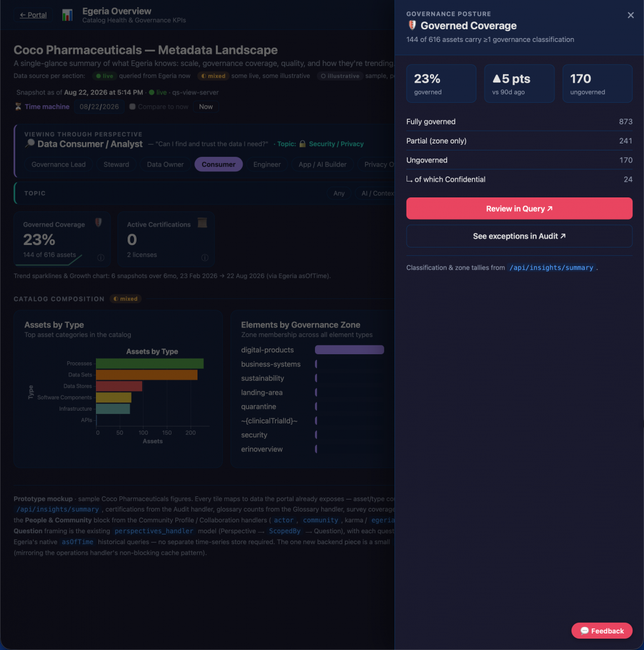The width and height of the screenshot is (644, 650).
Task: Click the business-systems zone label
Action: click(x=271, y=364)
